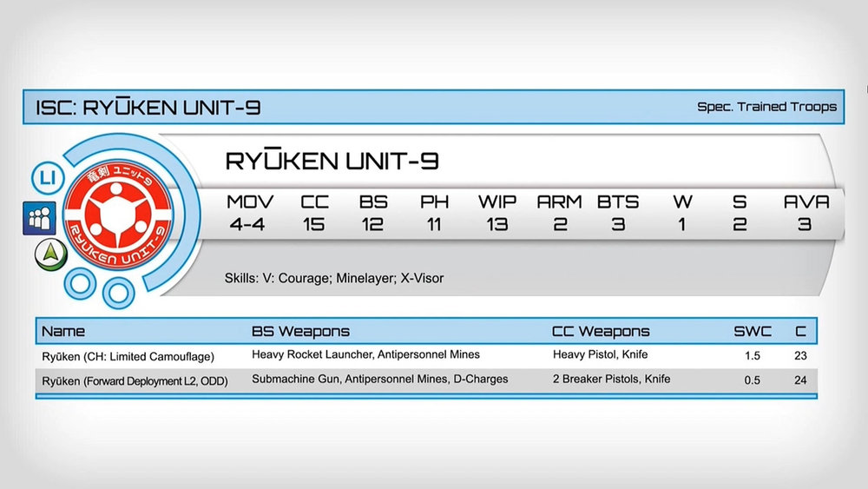
Task: Click the Name column header
Action: (63, 331)
